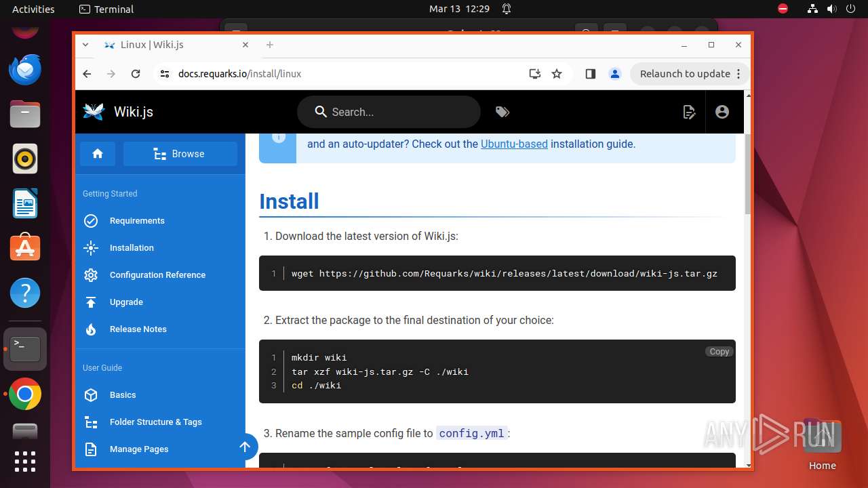
Task: Open the tab search dropdown arrow
Action: tap(85, 45)
